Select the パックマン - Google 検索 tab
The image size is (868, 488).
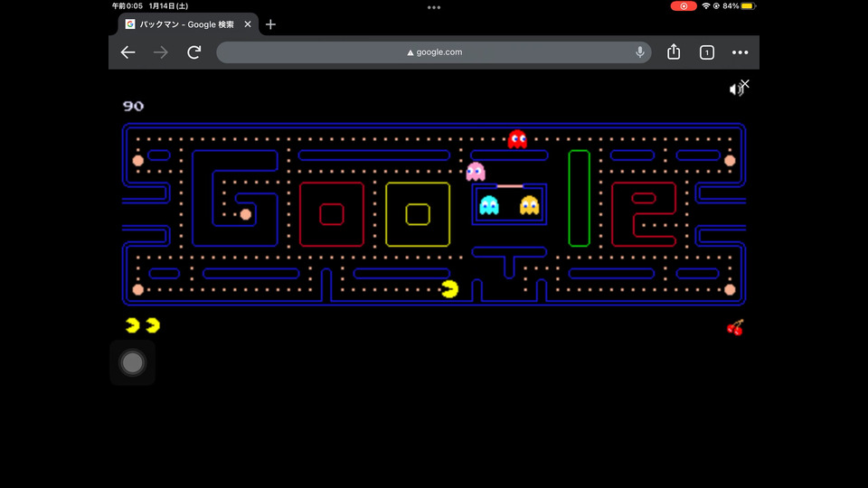[x=188, y=24]
